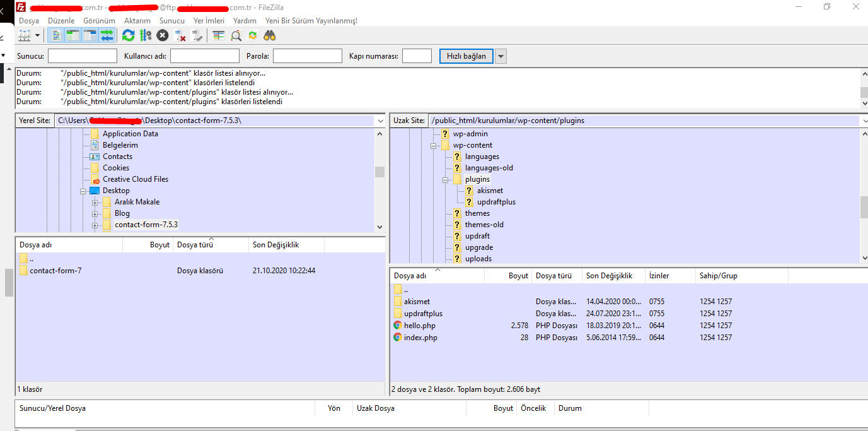
Task: Focus the Kullanıcı adı input field
Action: tap(205, 56)
